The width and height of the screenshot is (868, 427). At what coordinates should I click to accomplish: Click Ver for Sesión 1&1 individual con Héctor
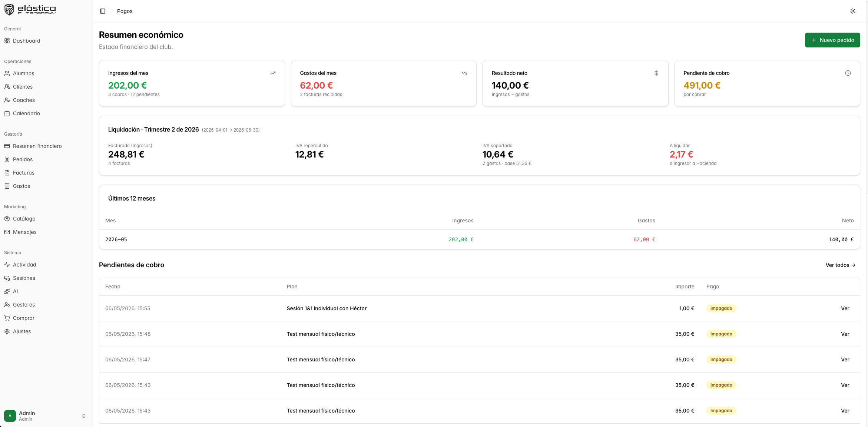coord(845,308)
